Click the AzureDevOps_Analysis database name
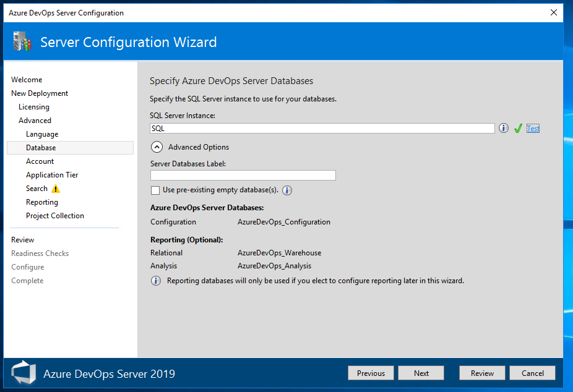This screenshot has height=392, width=573. [x=275, y=266]
